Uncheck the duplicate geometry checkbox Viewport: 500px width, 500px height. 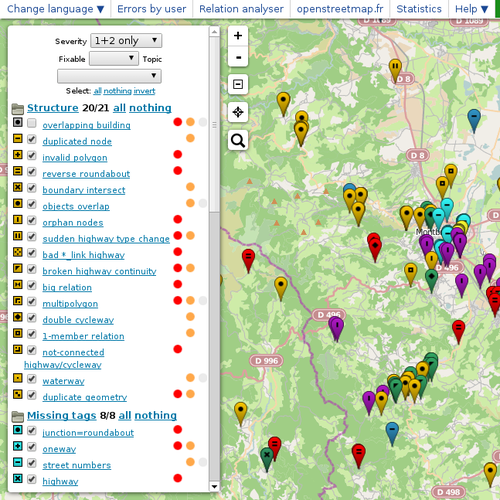pos(32,395)
